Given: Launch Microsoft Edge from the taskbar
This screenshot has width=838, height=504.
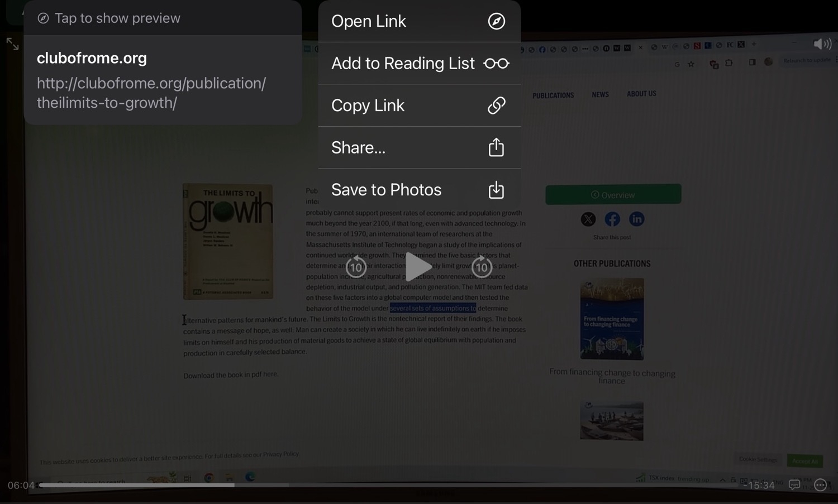Looking at the screenshot, I should click(249, 478).
